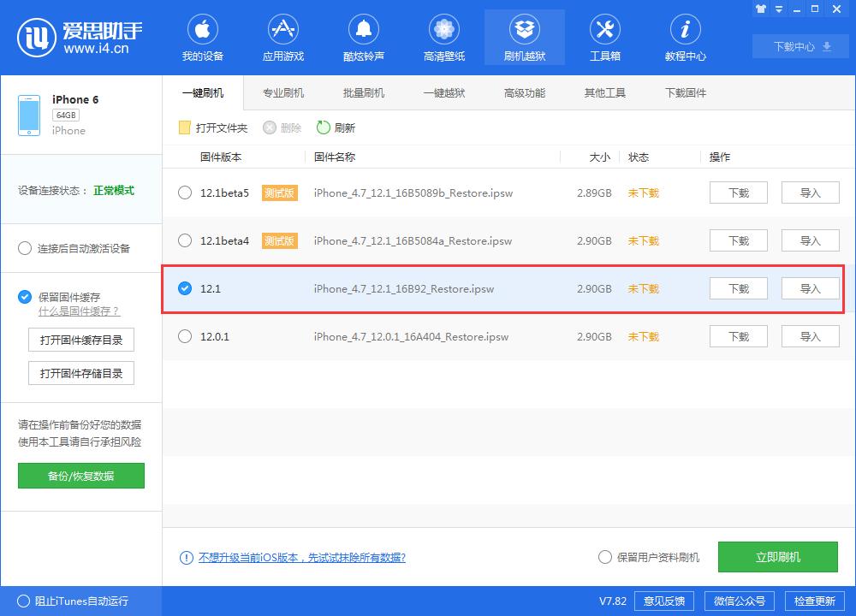Viewport: 856px width, 616px height.
Task: Select the 12.0.1 firmware radio button
Action: tap(185, 336)
